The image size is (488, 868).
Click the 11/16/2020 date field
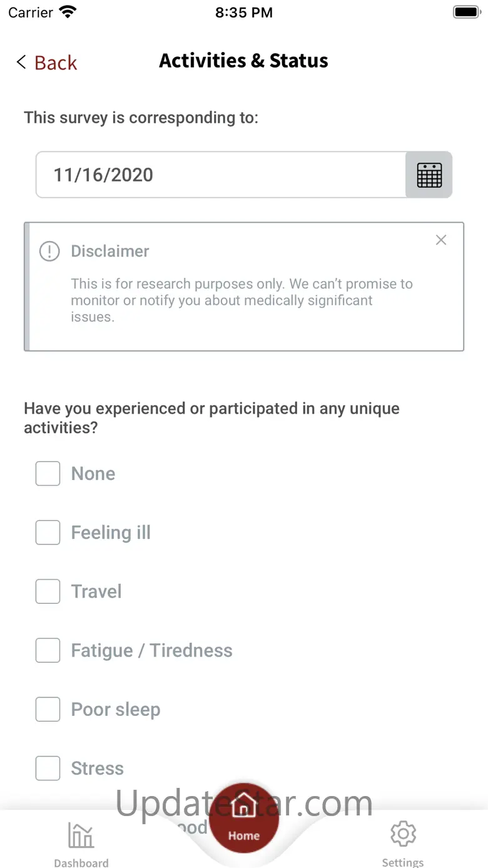221,175
